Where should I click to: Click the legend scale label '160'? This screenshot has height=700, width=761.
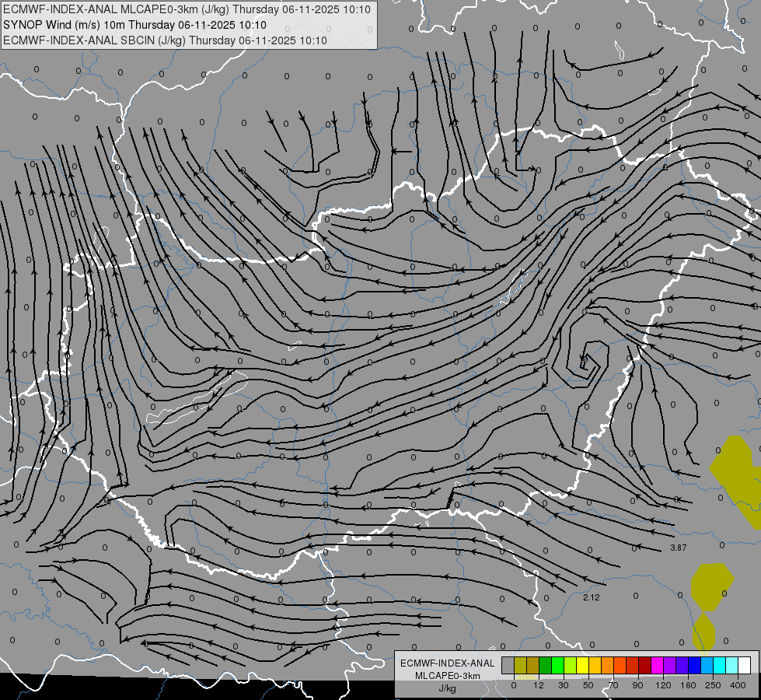coord(688,685)
